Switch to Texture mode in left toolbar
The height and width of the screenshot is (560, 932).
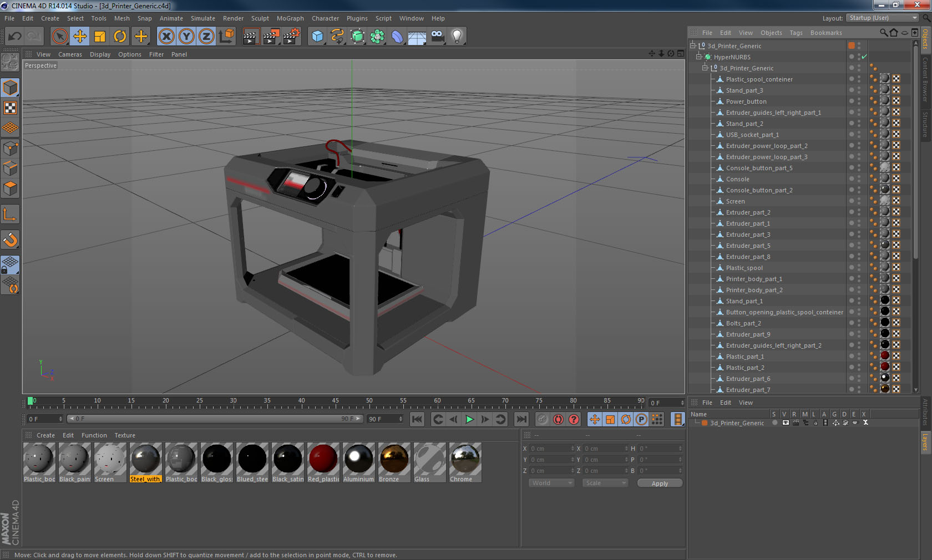pos(10,108)
